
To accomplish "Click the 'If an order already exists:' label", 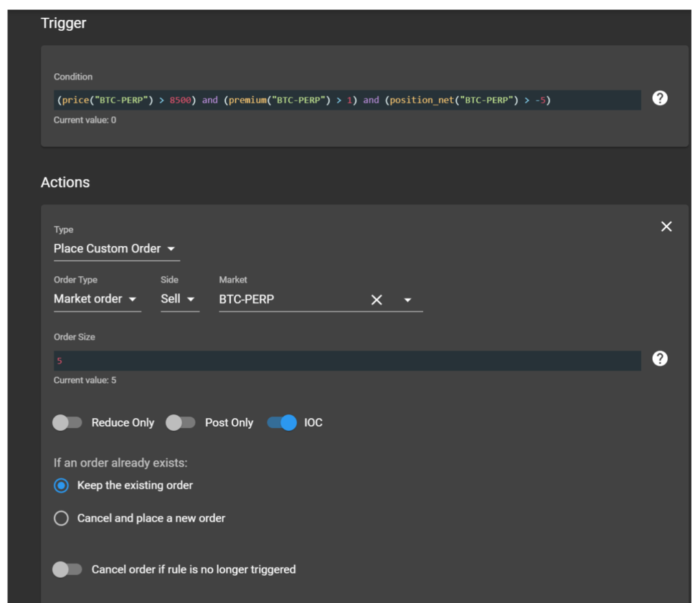I will [x=120, y=463].
